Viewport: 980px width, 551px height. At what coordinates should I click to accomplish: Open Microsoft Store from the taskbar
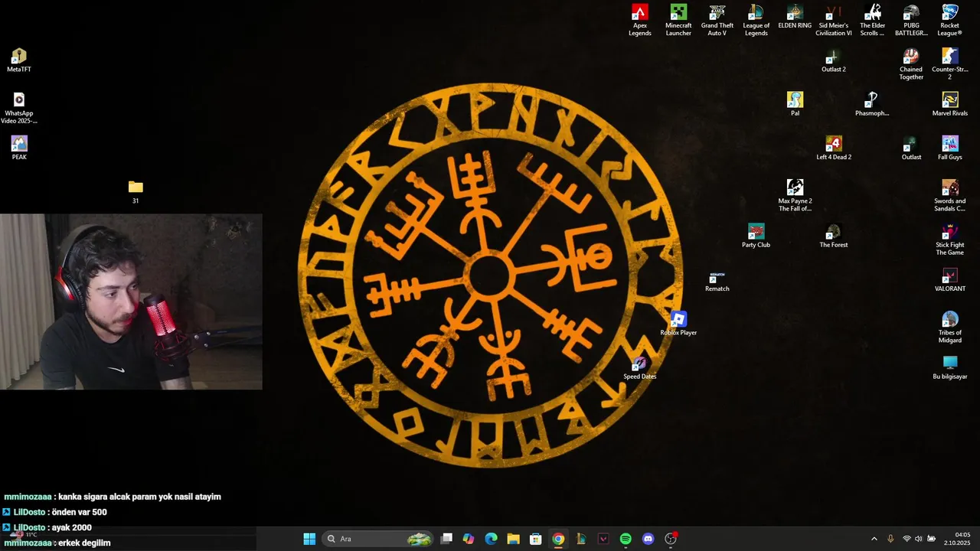536,539
